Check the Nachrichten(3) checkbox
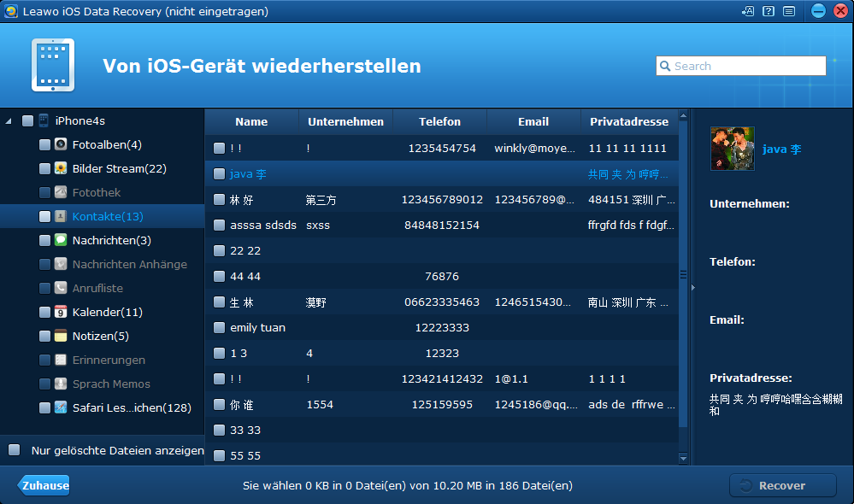Viewport: 854px width, 504px height. (x=45, y=241)
